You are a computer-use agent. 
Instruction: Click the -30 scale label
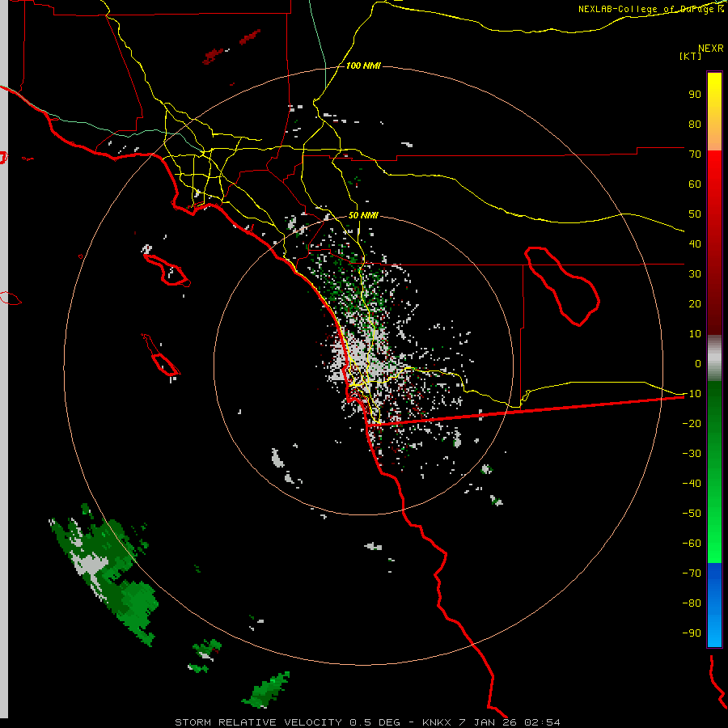click(692, 454)
